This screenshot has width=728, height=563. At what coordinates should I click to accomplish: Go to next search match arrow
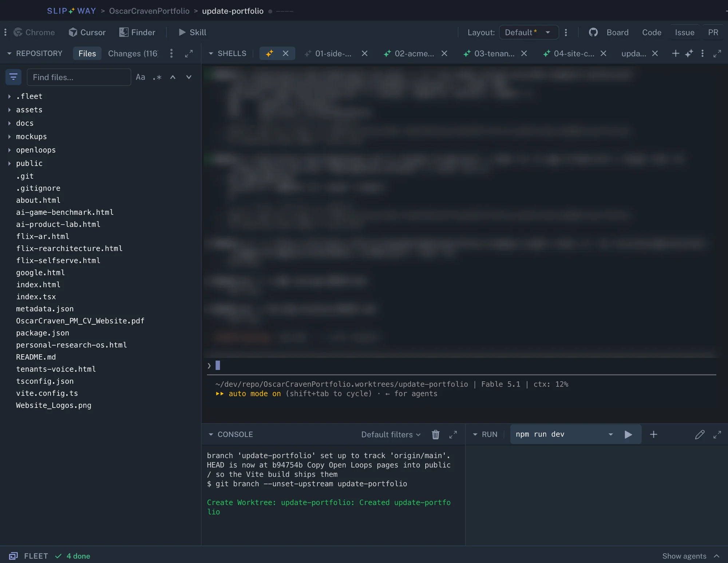189,77
